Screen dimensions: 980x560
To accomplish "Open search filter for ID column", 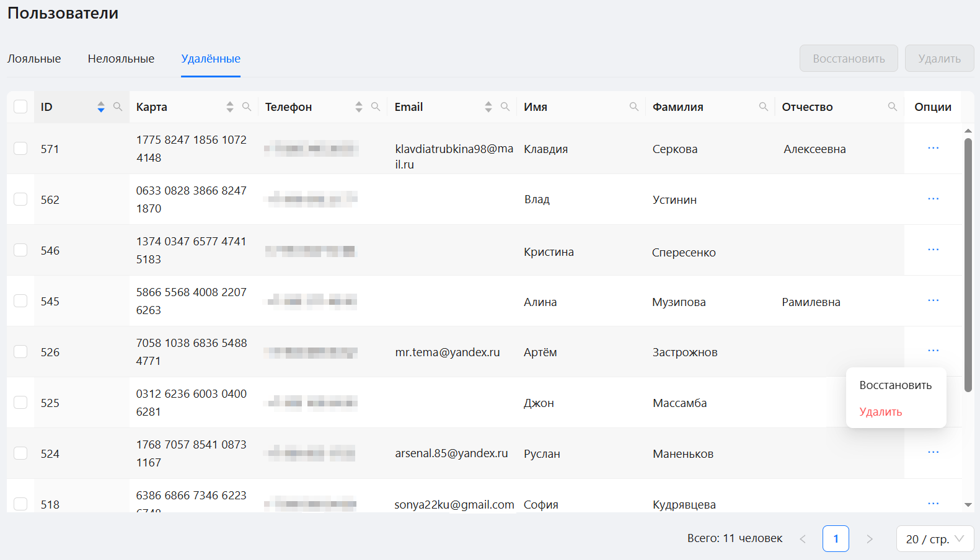I will tap(118, 107).
